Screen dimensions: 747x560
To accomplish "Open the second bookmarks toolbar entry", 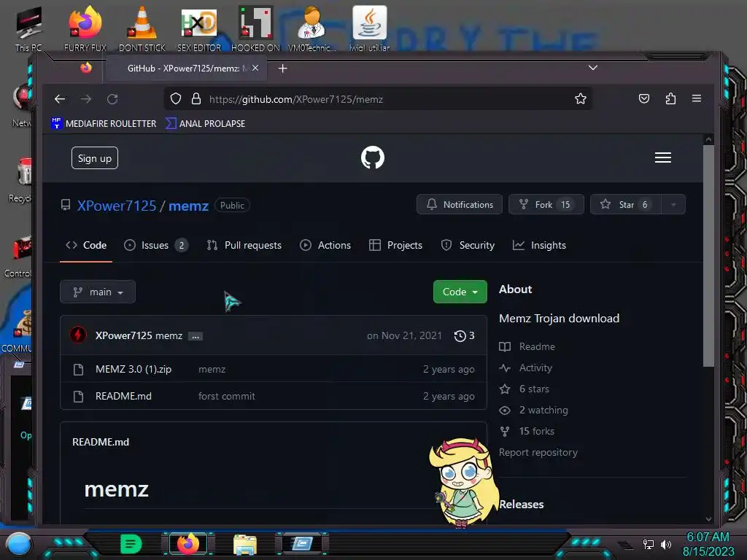I will tap(205, 123).
